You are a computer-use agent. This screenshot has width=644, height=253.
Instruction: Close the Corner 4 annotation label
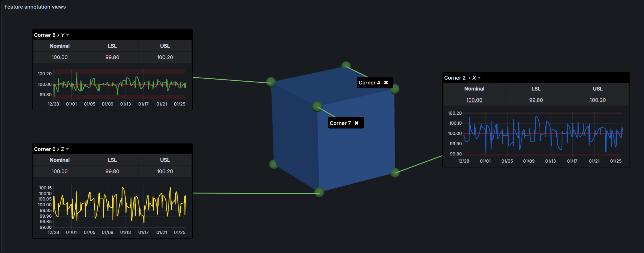tap(386, 82)
